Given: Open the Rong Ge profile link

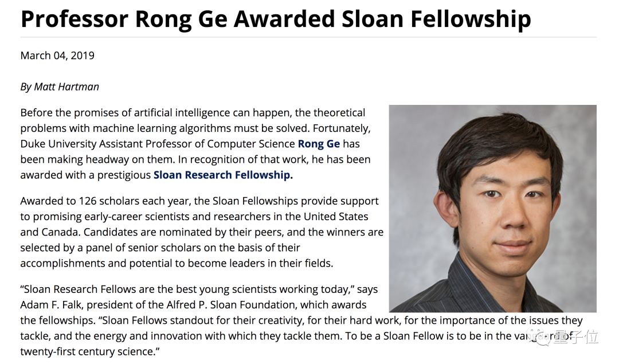Looking at the screenshot, I should (319, 144).
